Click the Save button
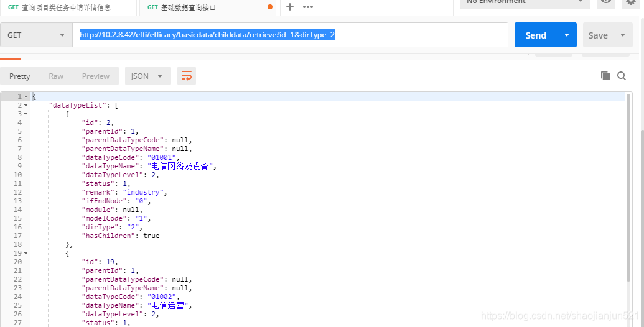Screen dimensions: 644x327 (598, 35)
